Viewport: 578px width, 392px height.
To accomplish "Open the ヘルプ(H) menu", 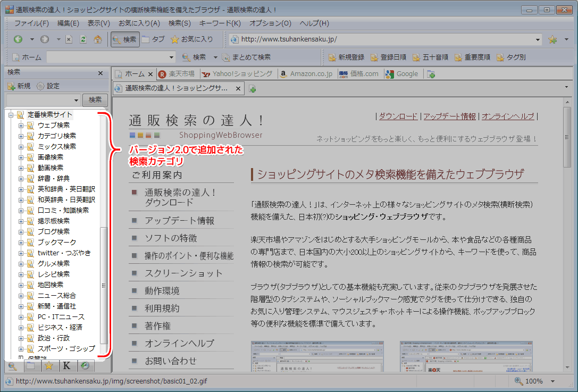I will (314, 23).
